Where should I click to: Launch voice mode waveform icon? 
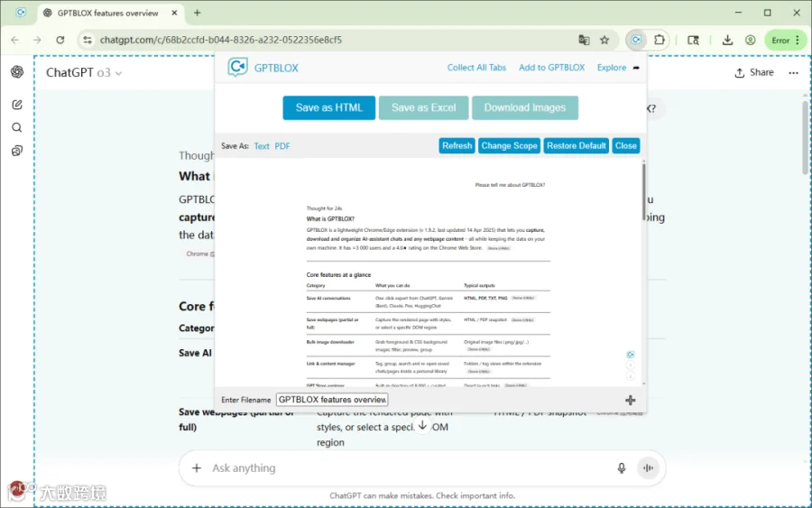[648, 468]
